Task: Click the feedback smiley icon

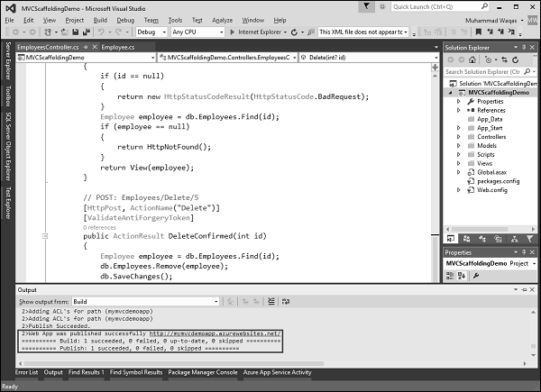Action: (382, 6)
